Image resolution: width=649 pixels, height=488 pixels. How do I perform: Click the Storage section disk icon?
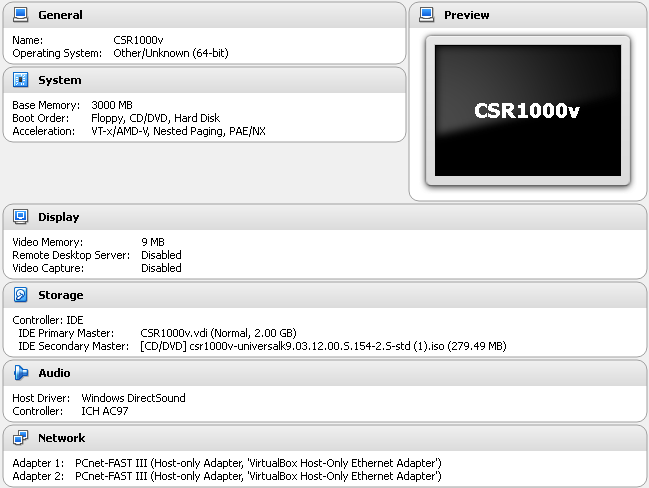[20, 295]
